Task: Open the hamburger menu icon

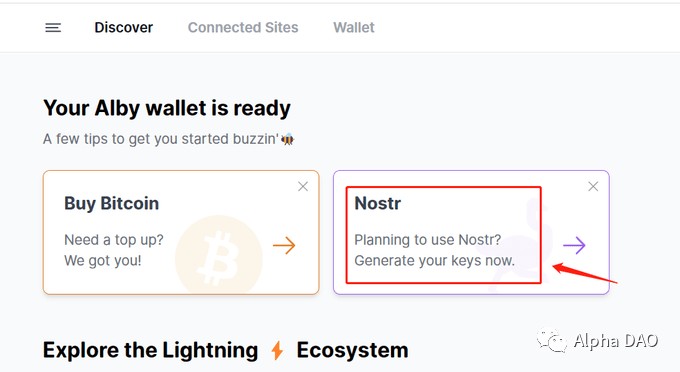Action: pos(53,28)
